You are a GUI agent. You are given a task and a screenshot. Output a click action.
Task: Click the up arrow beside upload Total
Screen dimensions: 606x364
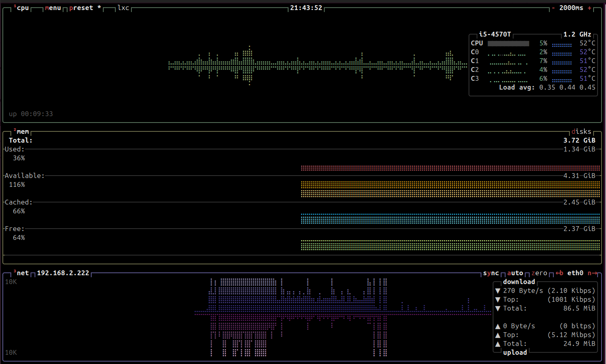pyautogui.click(x=498, y=344)
